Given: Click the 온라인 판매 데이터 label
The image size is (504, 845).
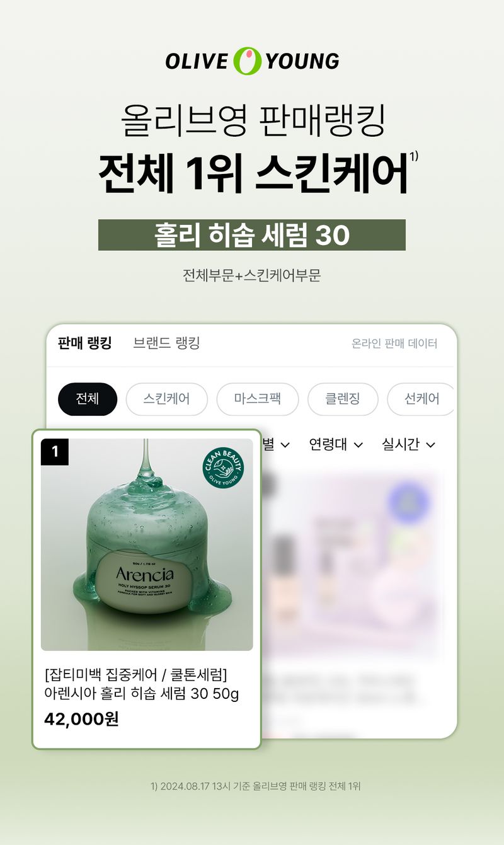Looking at the screenshot, I should coord(394,343).
